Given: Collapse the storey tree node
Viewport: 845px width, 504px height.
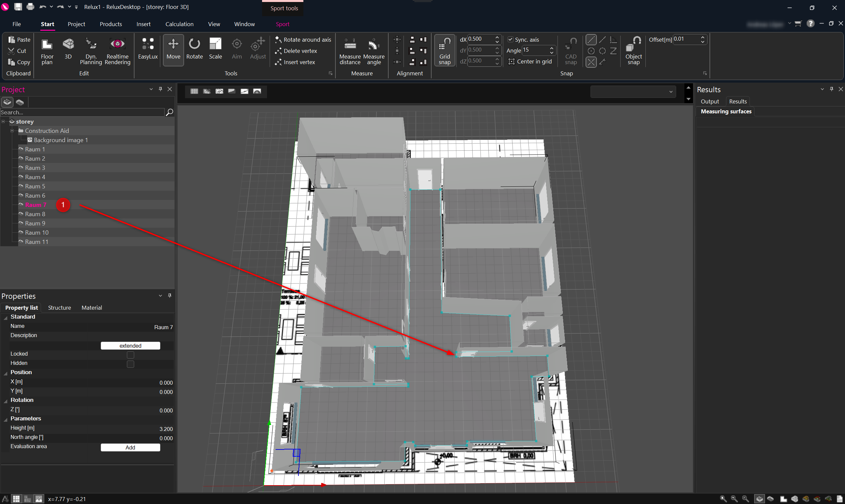Looking at the screenshot, I should click(x=3, y=122).
